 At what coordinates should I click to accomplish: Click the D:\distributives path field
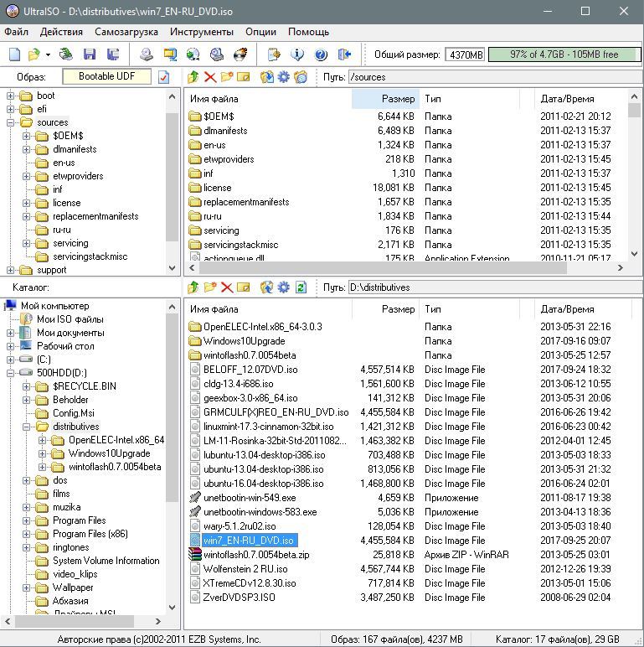click(x=495, y=287)
